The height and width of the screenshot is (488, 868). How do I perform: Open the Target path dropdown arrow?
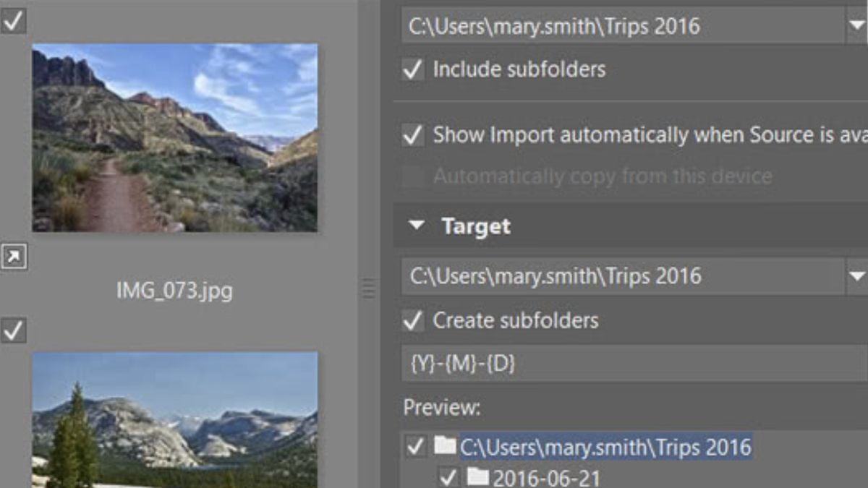click(856, 276)
